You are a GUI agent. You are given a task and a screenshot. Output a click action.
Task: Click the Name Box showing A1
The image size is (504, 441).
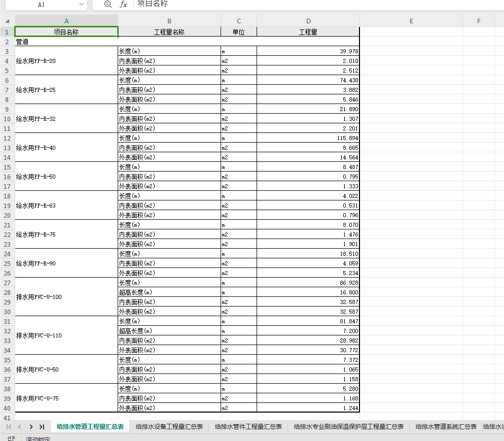pos(41,4)
